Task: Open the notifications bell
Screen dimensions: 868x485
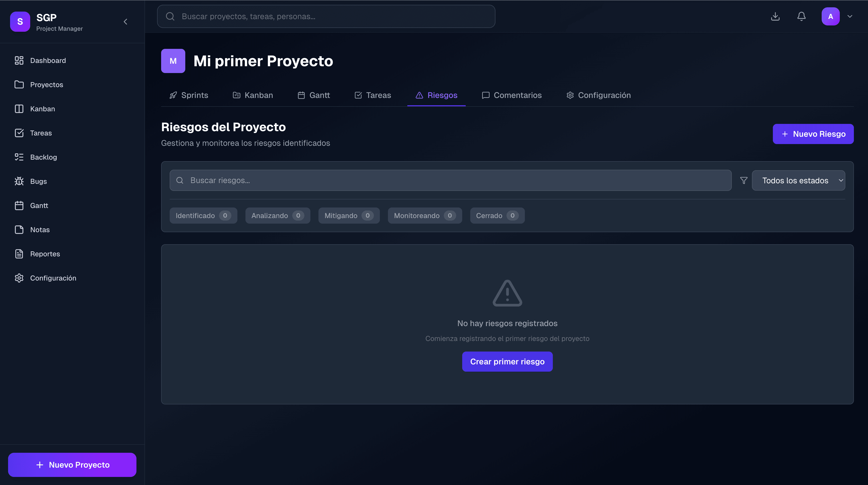Action: 801,16
